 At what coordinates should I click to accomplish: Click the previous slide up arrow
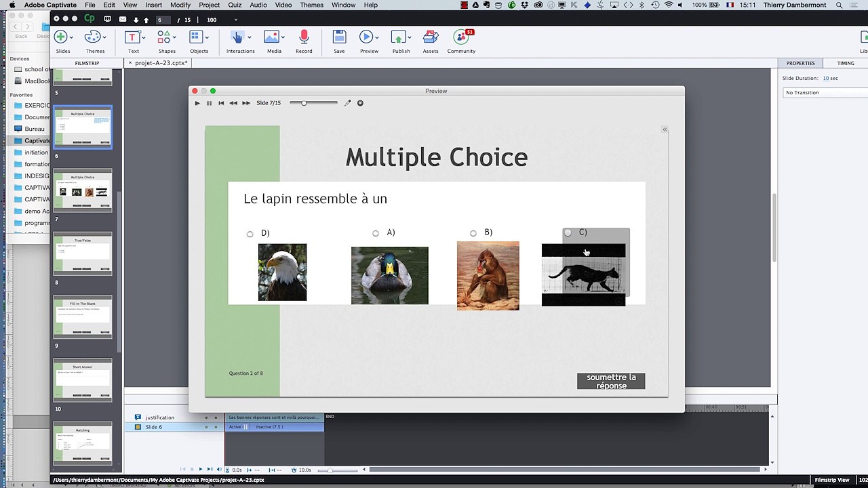click(146, 20)
